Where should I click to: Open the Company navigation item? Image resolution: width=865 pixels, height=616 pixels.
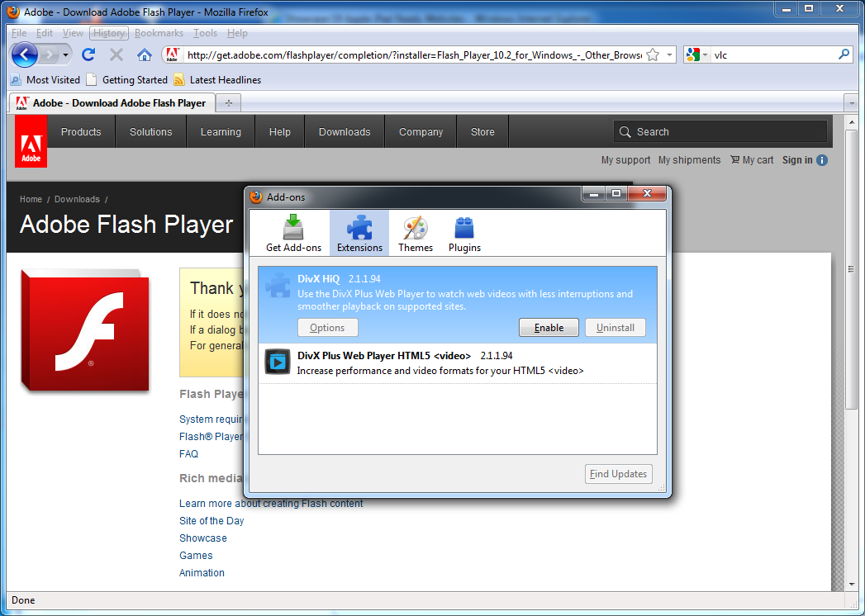pyautogui.click(x=421, y=132)
